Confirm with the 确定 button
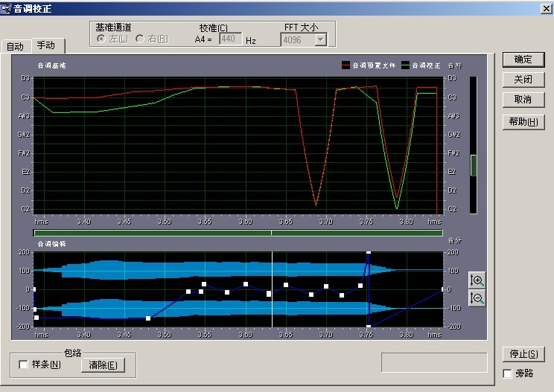The image size is (554, 392). tap(523, 60)
